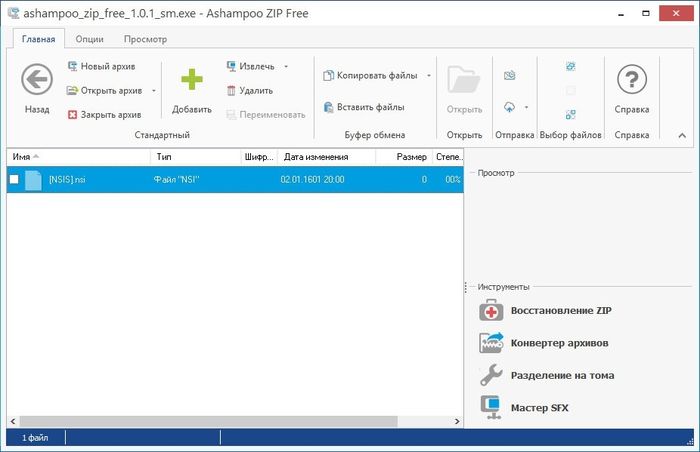The height and width of the screenshot is (452, 700).
Task: Click the green Добавить plus icon
Action: click(x=191, y=80)
